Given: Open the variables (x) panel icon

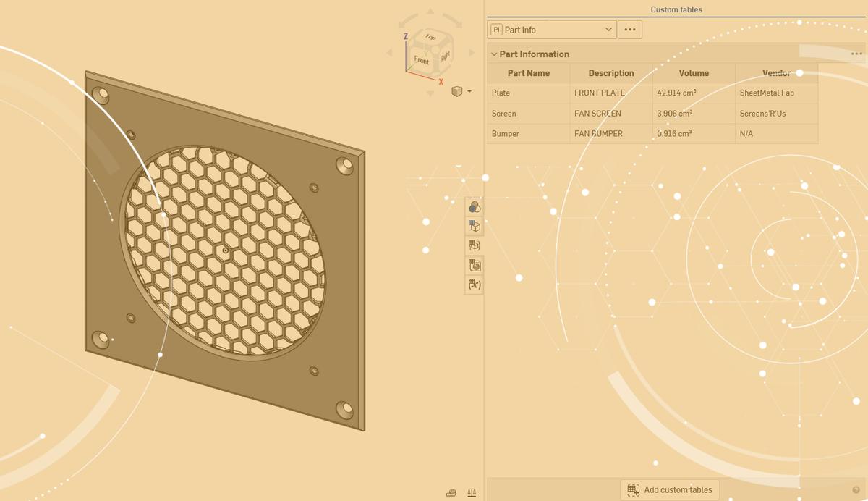Looking at the screenshot, I should click(x=474, y=284).
